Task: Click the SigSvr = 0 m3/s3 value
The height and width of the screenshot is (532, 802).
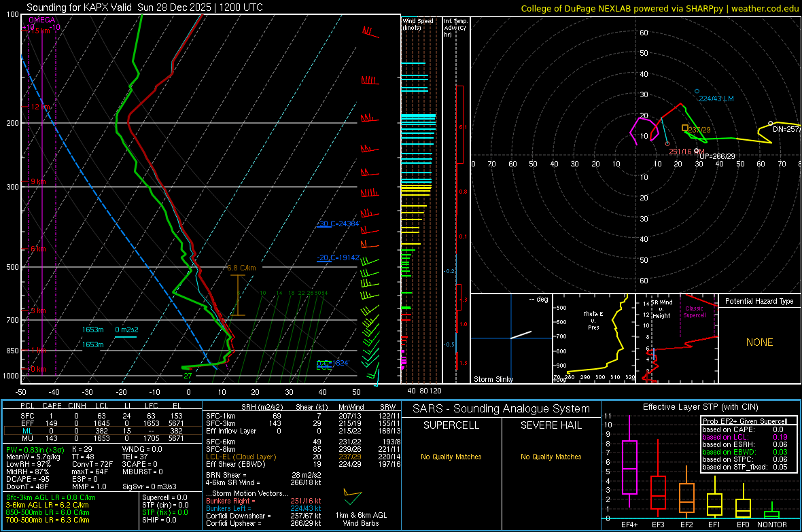Action: click(150, 486)
